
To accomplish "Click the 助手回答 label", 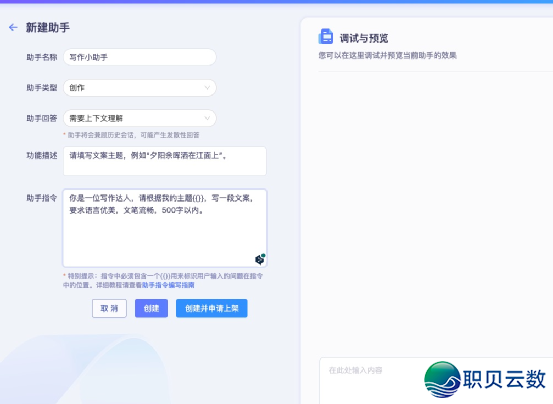I will [x=42, y=118].
